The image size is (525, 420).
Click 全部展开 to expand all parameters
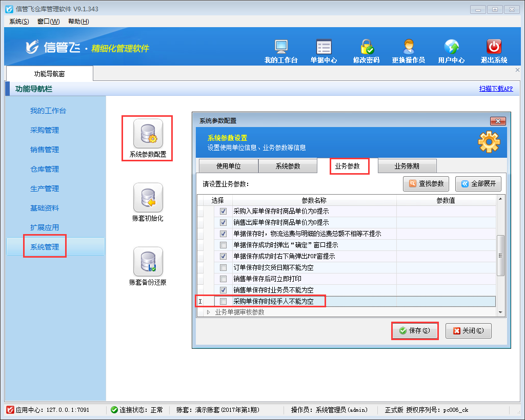pyautogui.click(x=478, y=183)
